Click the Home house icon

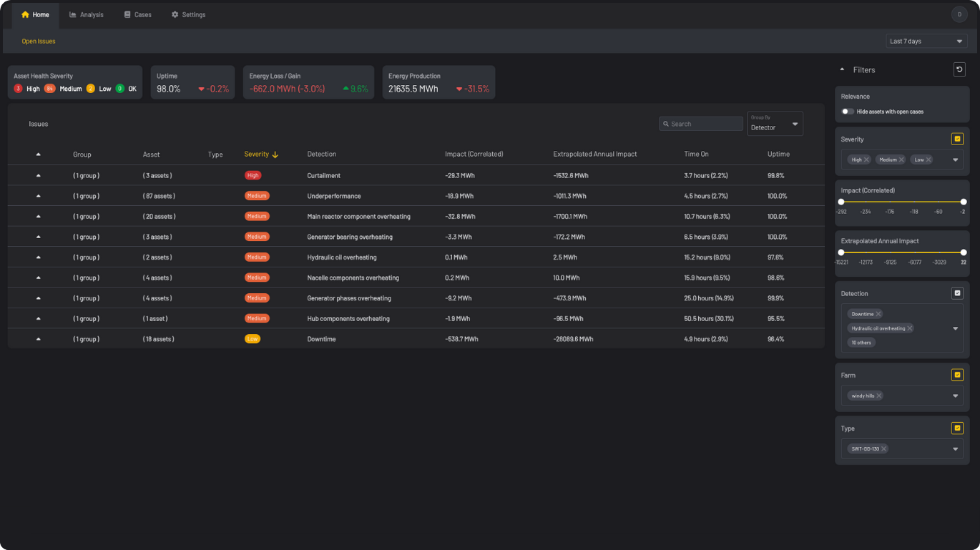tap(24, 14)
